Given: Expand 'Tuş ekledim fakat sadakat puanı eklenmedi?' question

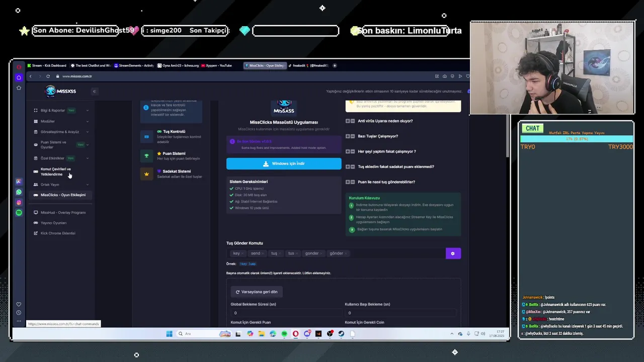Looking at the screenshot, I should coord(390,166).
